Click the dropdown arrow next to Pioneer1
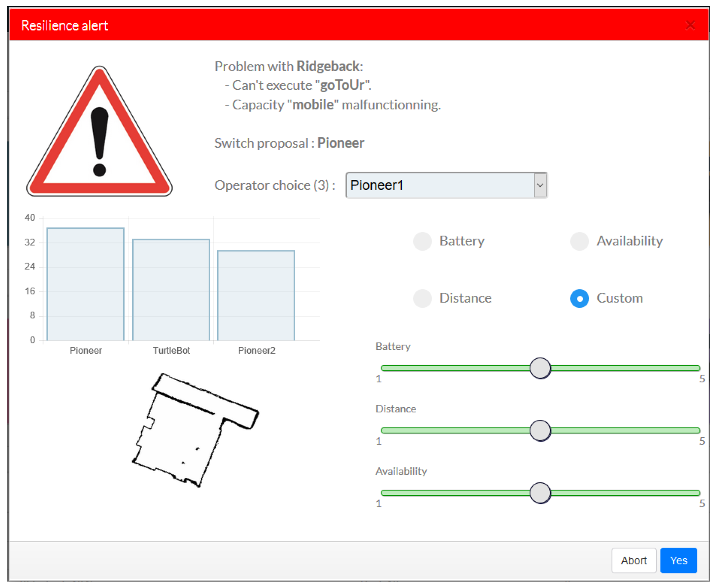This screenshot has height=588, width=718. click(x=540, y=185)
